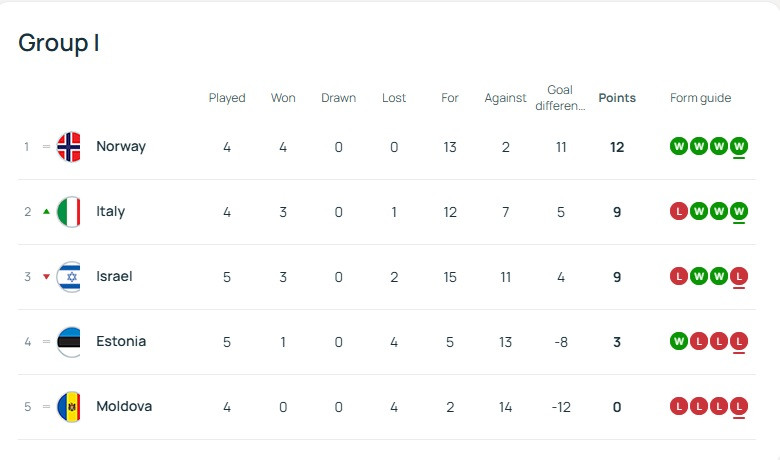780x460 pixels.
Task: Open the Moldova team link
Action: click(124, 406)
